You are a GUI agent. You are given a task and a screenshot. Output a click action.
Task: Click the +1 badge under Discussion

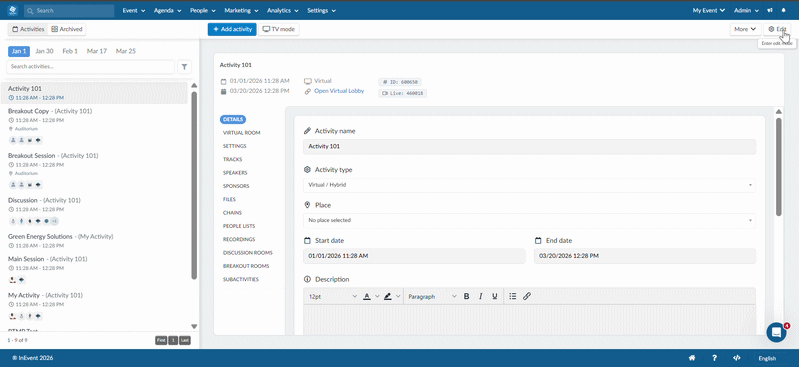click(x=55, y=221)
